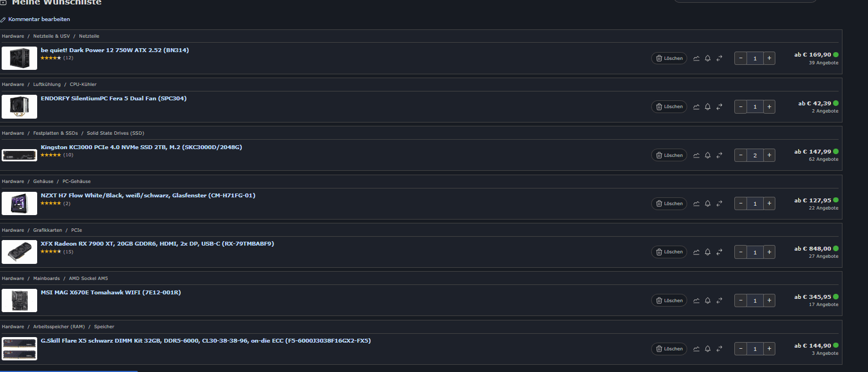Screen dimensions: 868x372
Task: Click compare arrows icon for MSI MAG X670E Tomahawk
Action: coord(719,300)
